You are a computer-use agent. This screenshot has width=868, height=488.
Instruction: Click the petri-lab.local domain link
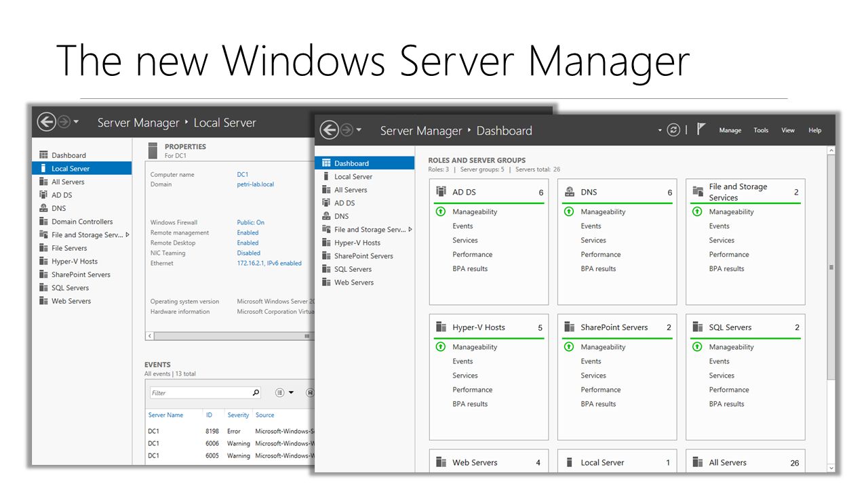(x=256, y=184)
